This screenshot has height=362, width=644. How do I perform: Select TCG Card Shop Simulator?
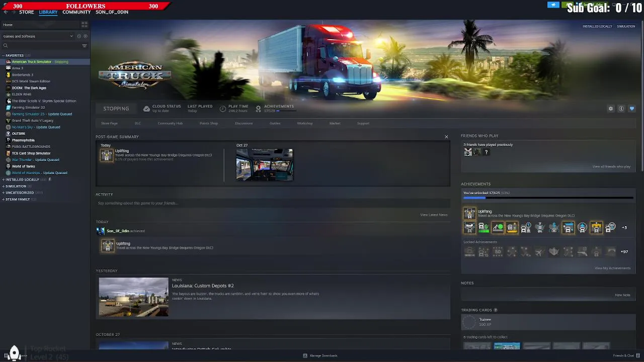click(x=31, y=153)
